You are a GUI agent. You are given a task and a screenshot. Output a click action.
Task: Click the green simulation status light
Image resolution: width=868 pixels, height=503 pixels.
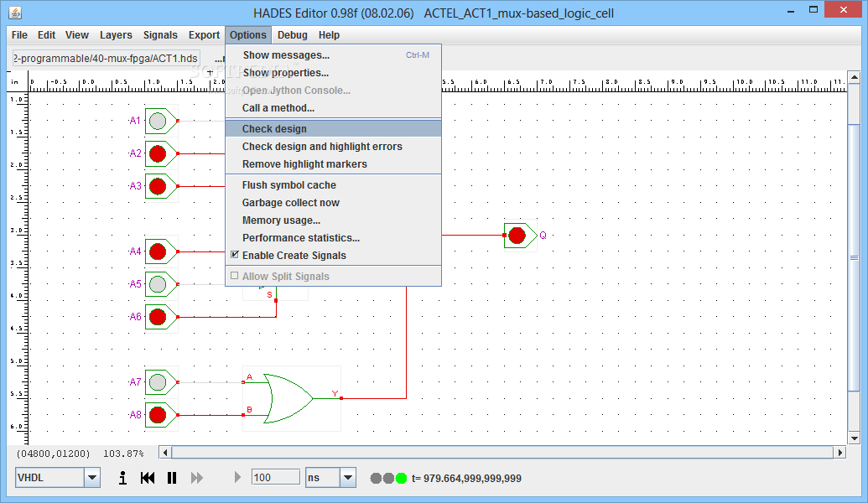(x=402, y=478)
